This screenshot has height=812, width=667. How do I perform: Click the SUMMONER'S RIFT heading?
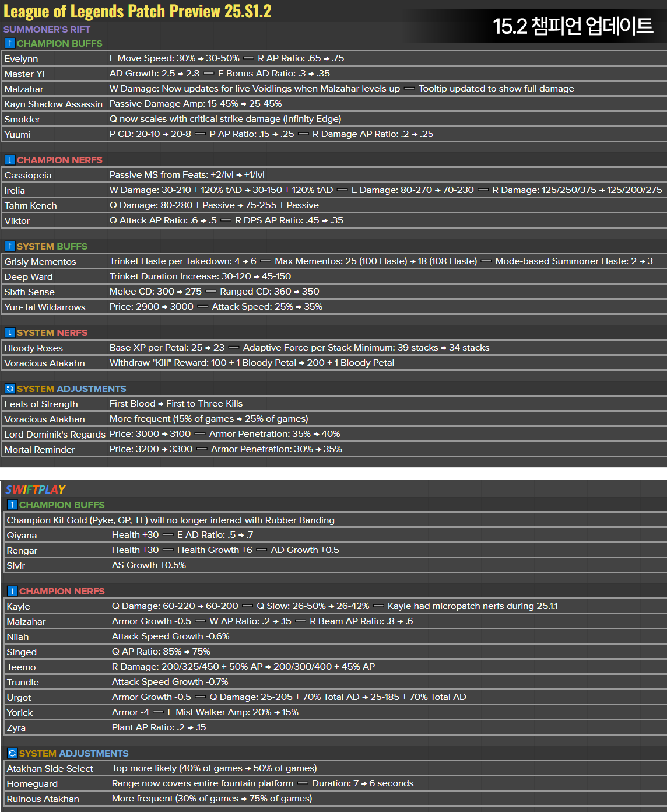pos(47,29)
